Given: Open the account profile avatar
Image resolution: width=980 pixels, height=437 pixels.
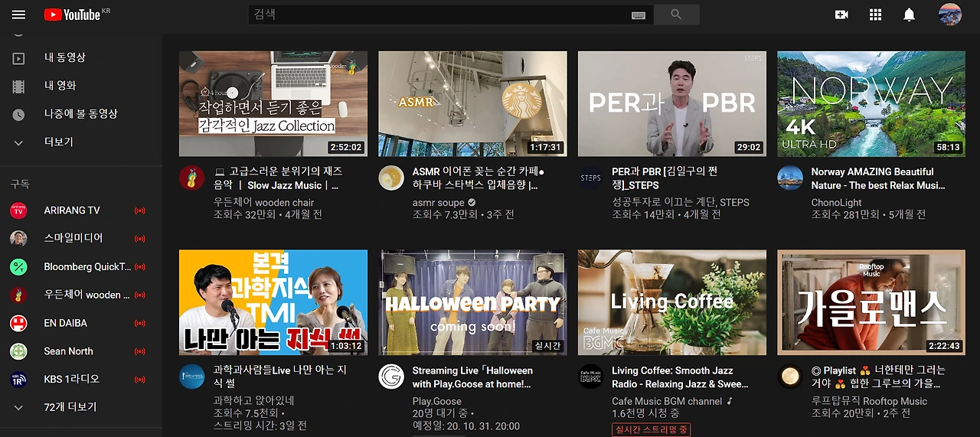Looking at the screenshot, I should pos(950,15).
